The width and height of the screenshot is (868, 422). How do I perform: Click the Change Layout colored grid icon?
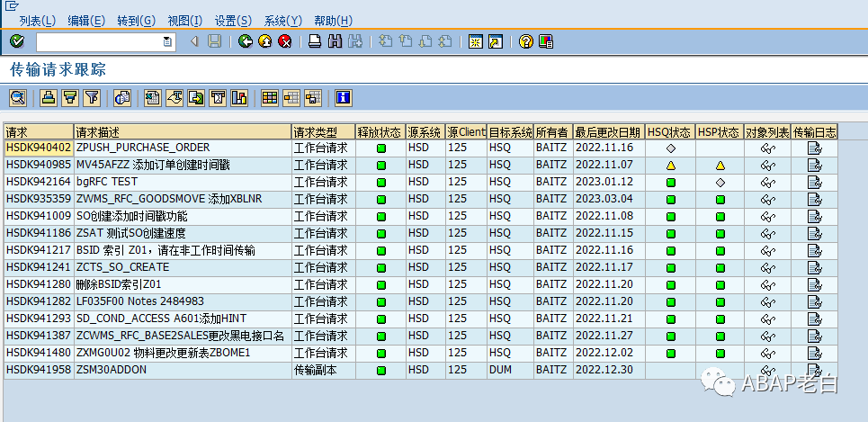[x=270, y=98]
